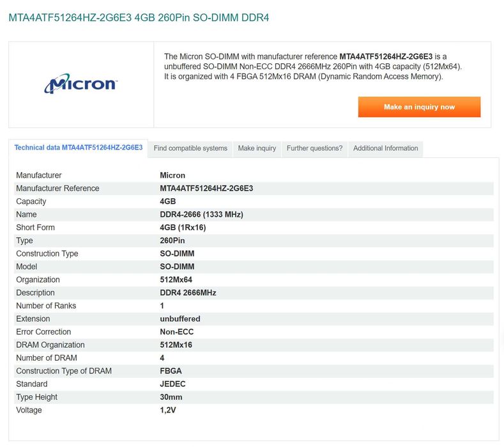Image resolution: width=504 pixels, height=447 pixels.
Task: Click the value DDR4-2666 (1333 MHz)
Action: tap(201, 214)
